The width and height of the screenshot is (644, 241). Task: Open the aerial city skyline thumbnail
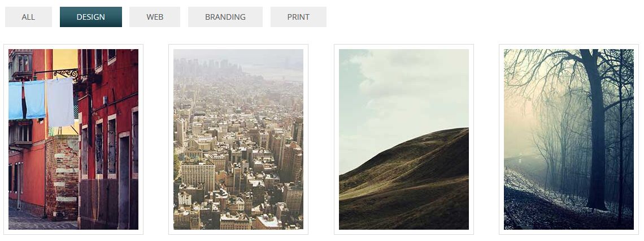[x=238, y=139]
